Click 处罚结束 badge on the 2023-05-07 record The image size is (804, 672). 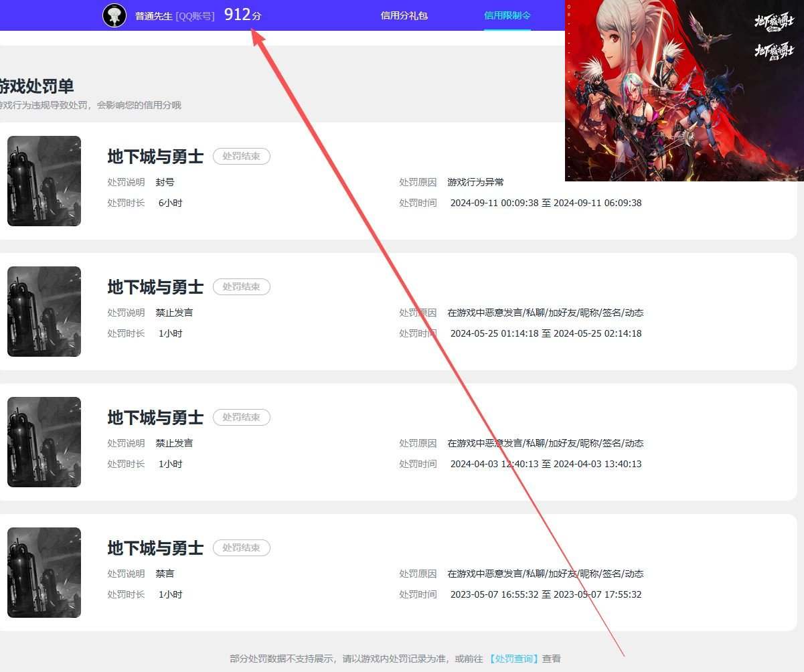click(x=242, y=548)
